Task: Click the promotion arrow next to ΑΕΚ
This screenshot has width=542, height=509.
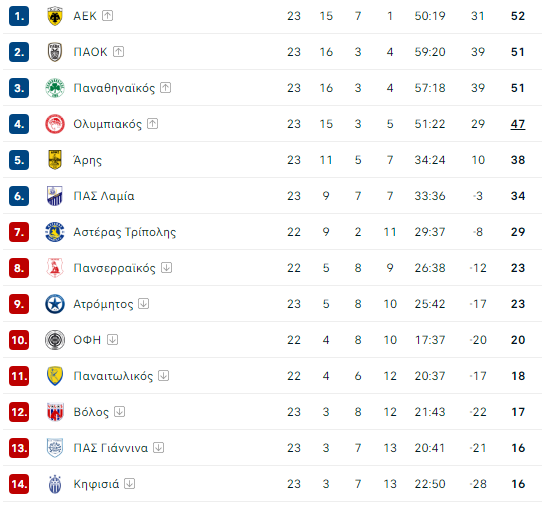Action: tap(108, 16)
